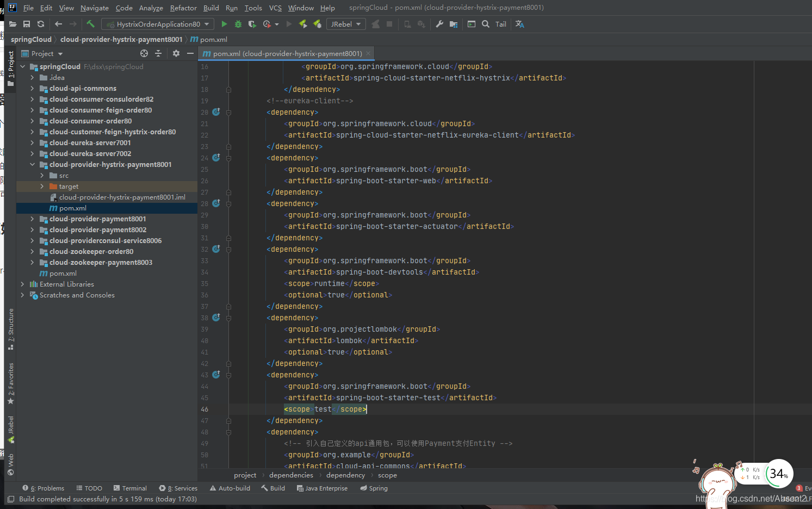Open the Services tool window
Viewport: 812px width, 509px height.
[x=178, y=488]
